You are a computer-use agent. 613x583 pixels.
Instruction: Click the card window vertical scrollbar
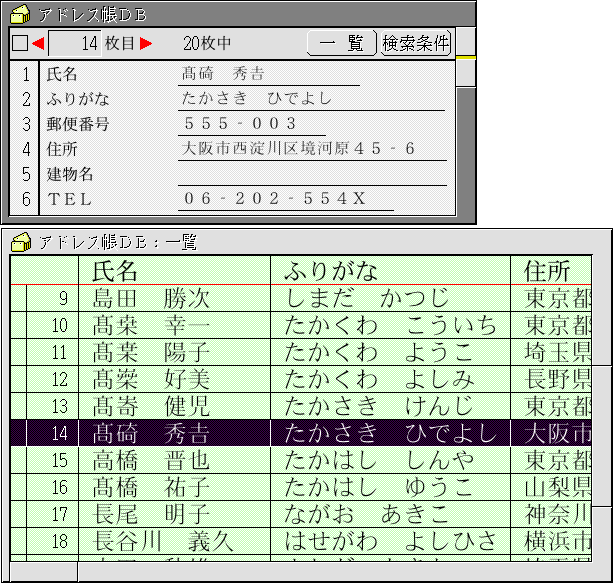point(465,140)
